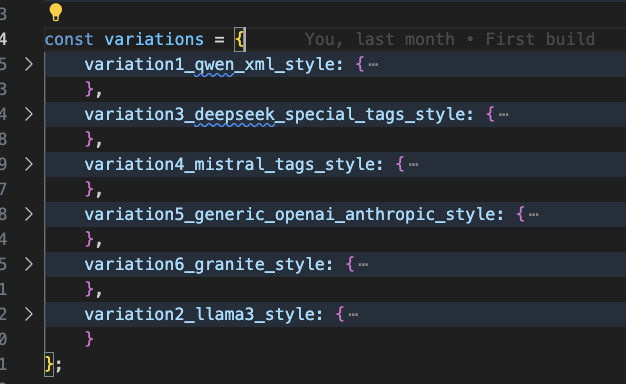This screenshot has width=626, height=384.
Task: Expand the variation2_llama3_style fold chevron
Action: pos(29,315)
